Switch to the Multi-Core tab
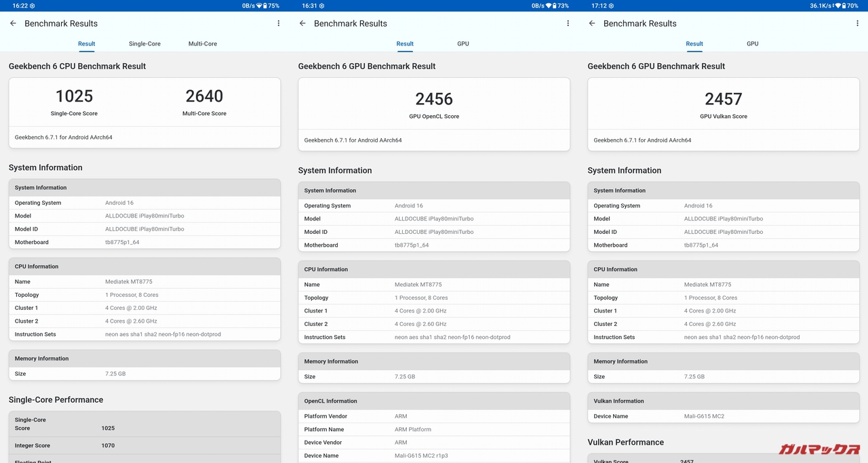The image size is (868, 463). pos(203,43)
